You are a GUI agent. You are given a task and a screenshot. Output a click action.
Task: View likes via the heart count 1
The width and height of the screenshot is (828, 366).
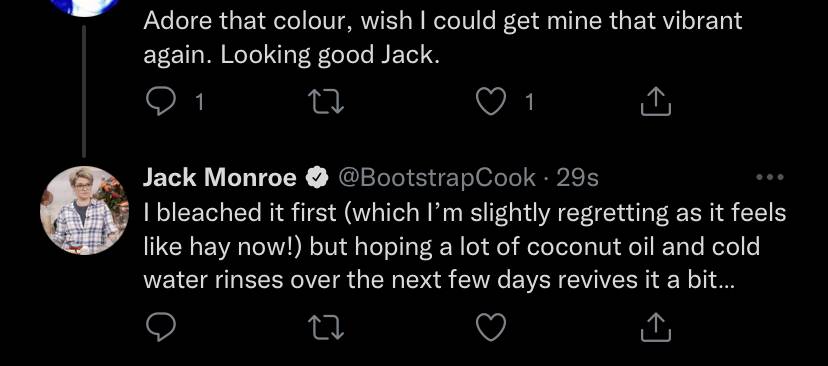529,103
